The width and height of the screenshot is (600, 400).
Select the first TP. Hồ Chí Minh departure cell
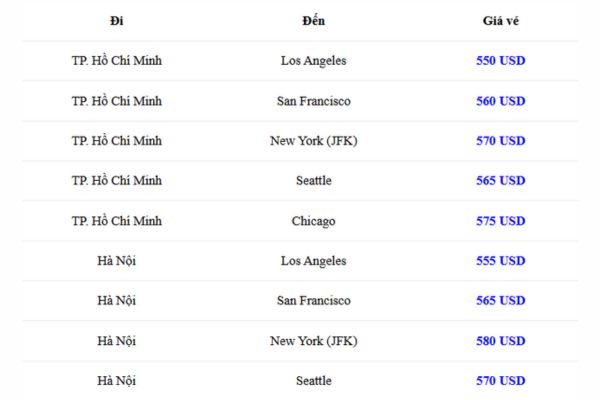pos(117,60)
